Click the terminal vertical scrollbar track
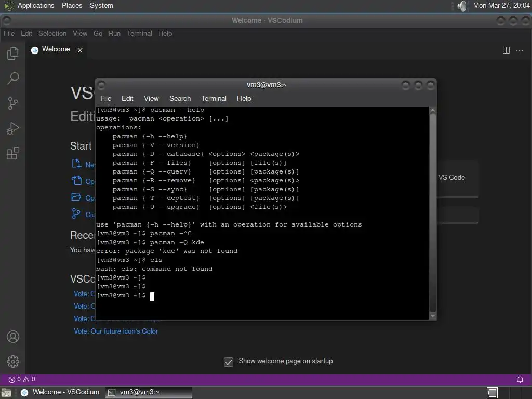The width and height of the screenshot is (532, 399). (433, 213)
